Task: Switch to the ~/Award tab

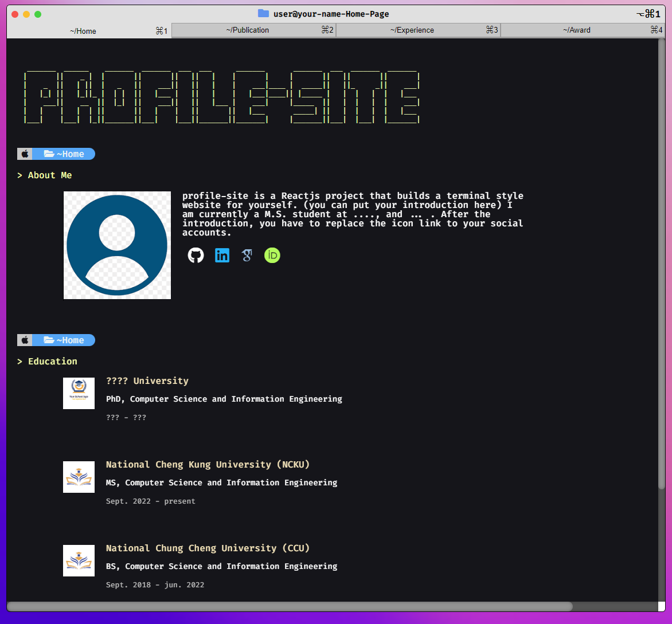Action: (583, 30)
